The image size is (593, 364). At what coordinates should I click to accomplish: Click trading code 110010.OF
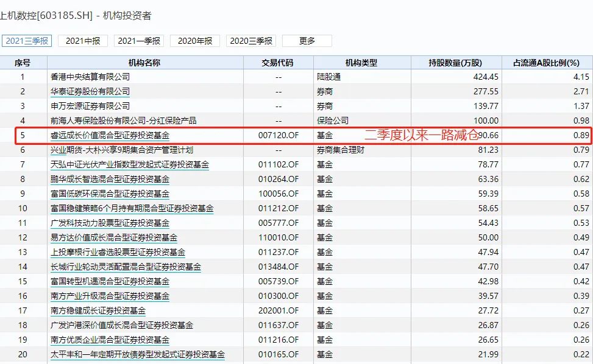pos(279,237)
